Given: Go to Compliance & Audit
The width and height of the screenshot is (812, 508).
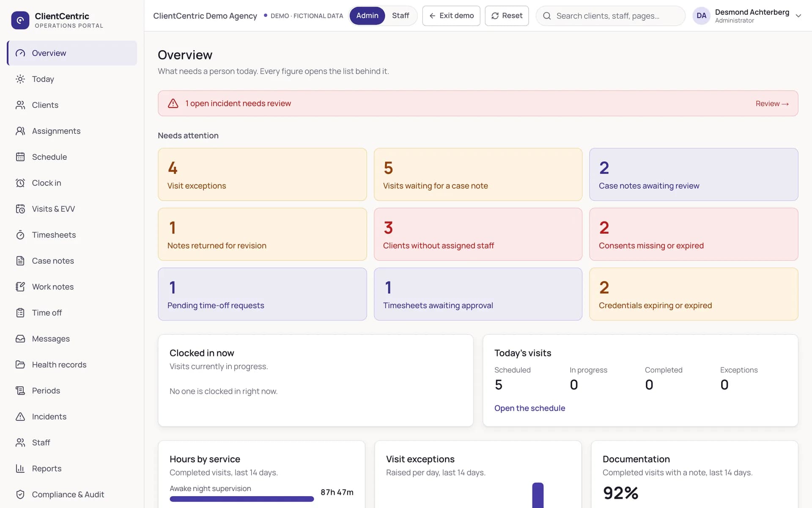Looking at the screenshot, I should click(72, 494).
